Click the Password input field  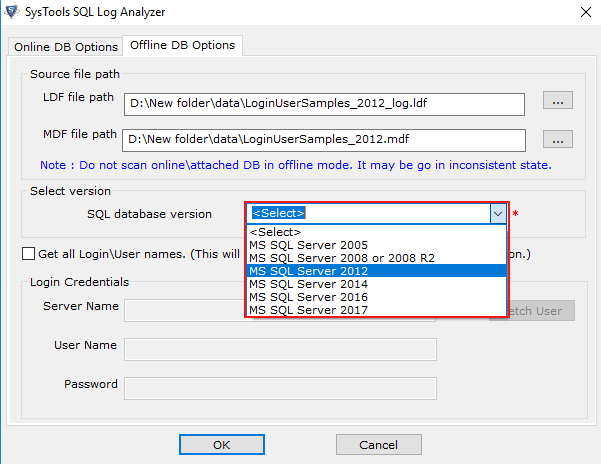(280, 389)
